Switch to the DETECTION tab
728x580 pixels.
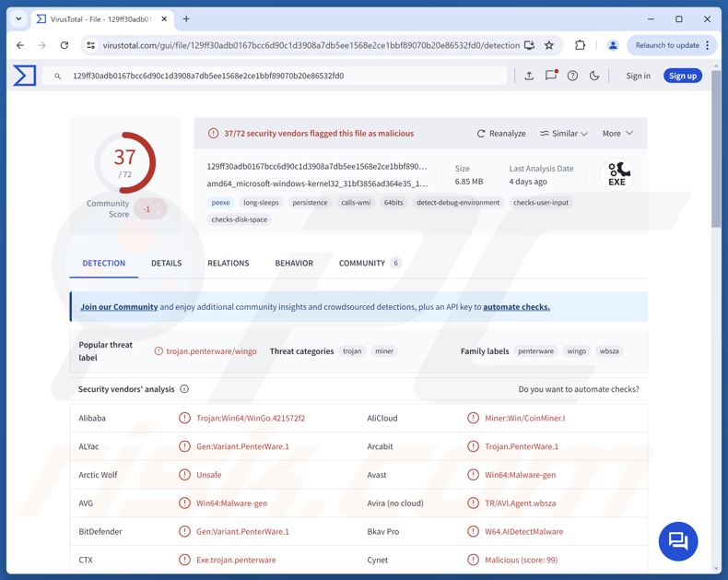104,263
